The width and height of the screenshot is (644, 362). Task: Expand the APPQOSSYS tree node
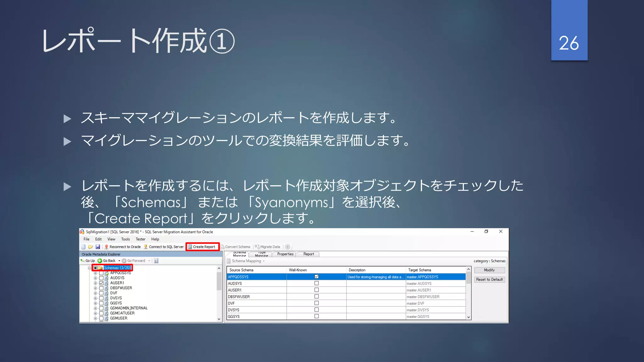[95, 273]
